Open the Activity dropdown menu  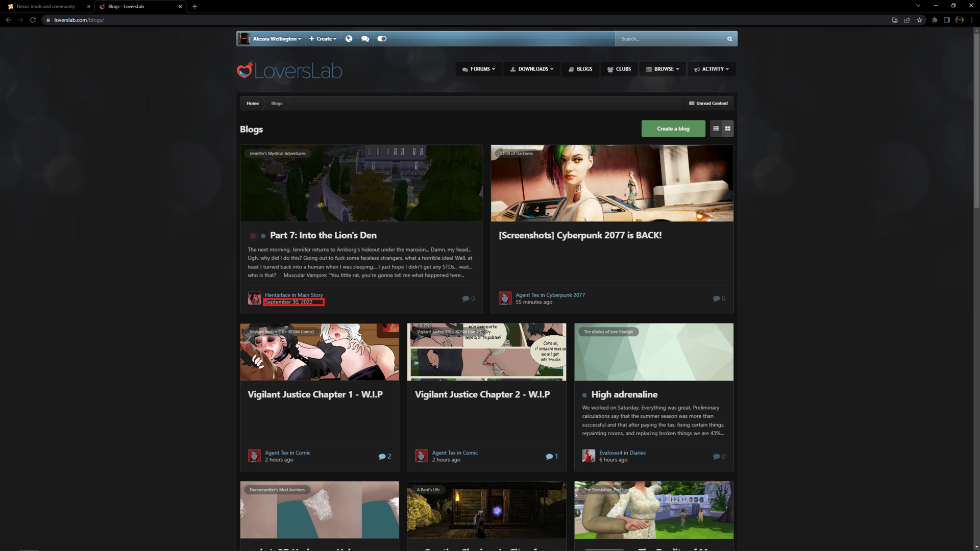point(712,69)
